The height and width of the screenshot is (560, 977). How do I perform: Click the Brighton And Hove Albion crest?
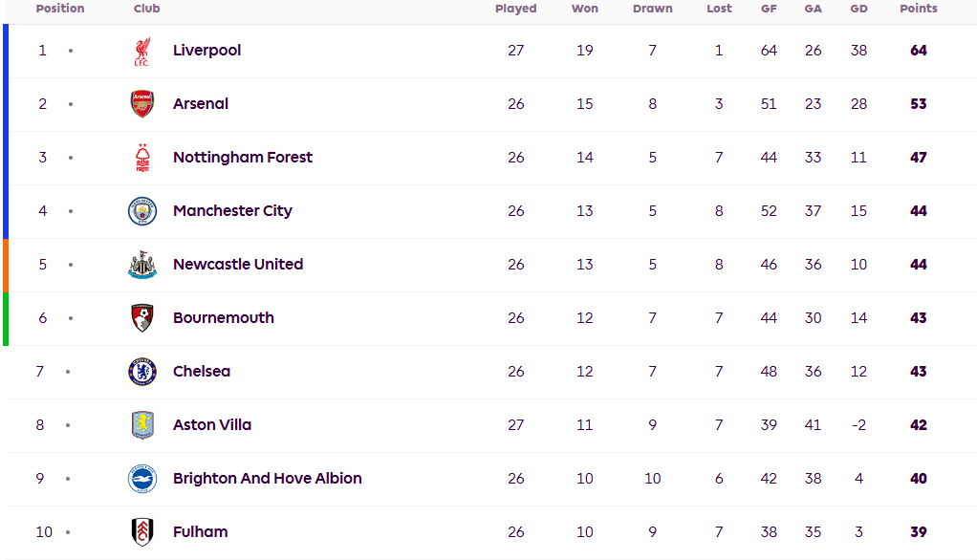(x=141, y=479)
